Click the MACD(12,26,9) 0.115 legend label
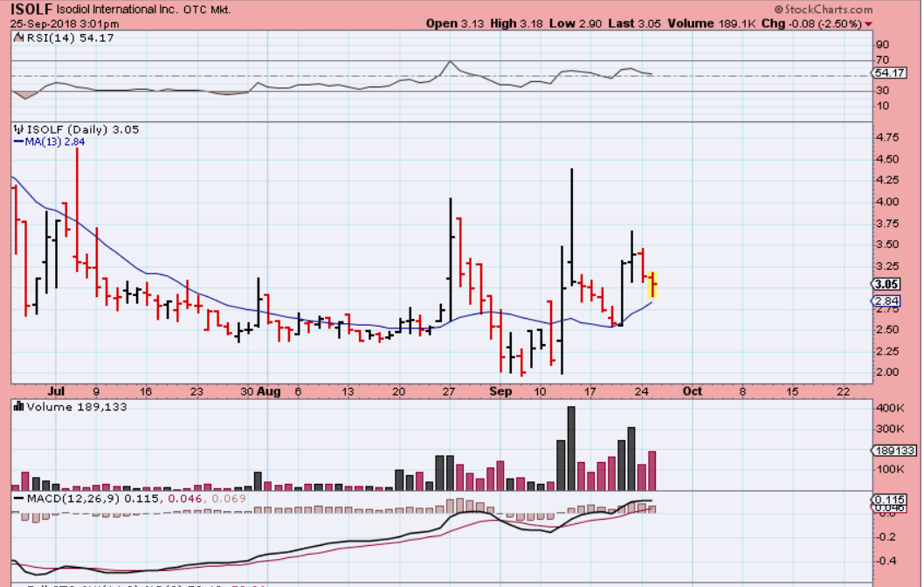Image resolution: width=924 pixels, height=587 pixels. (x=93, y=499)
